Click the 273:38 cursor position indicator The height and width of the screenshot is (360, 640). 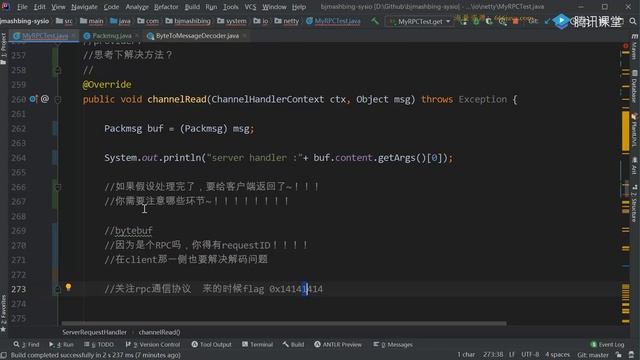pos(493,355)
